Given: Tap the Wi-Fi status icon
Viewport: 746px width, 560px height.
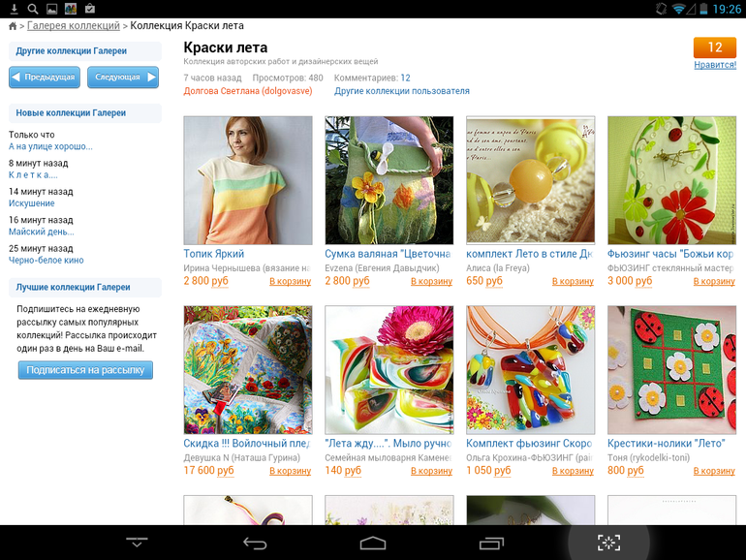Looking at the screenshot, I should 678,9.
